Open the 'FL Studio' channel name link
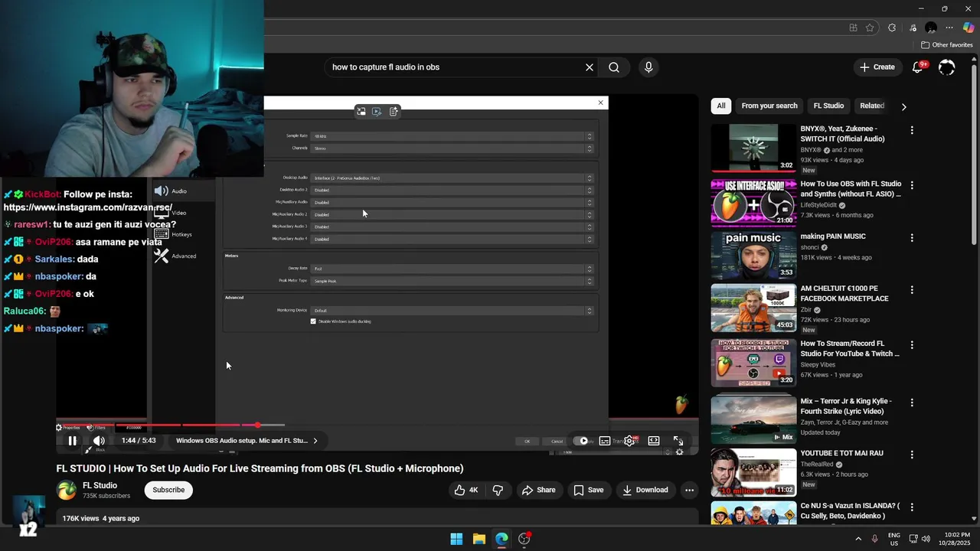 click(x=100, y=485)
